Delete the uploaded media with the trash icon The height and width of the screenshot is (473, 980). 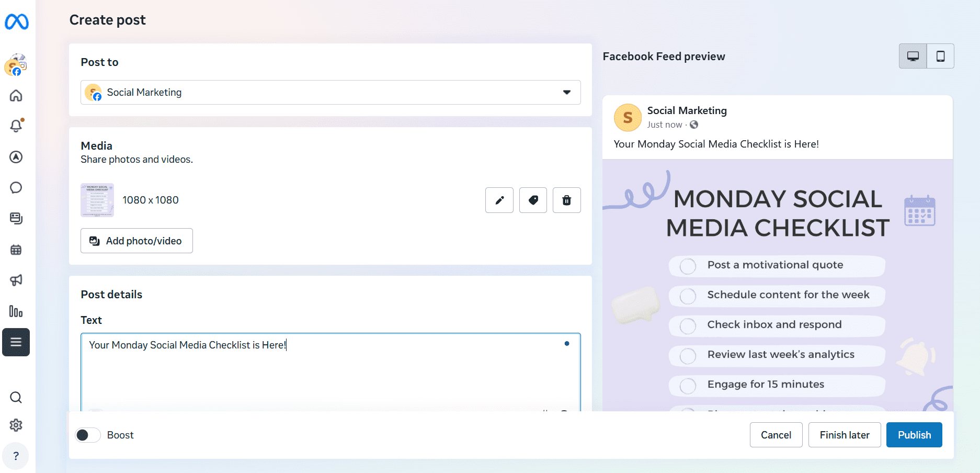(566, 200)
